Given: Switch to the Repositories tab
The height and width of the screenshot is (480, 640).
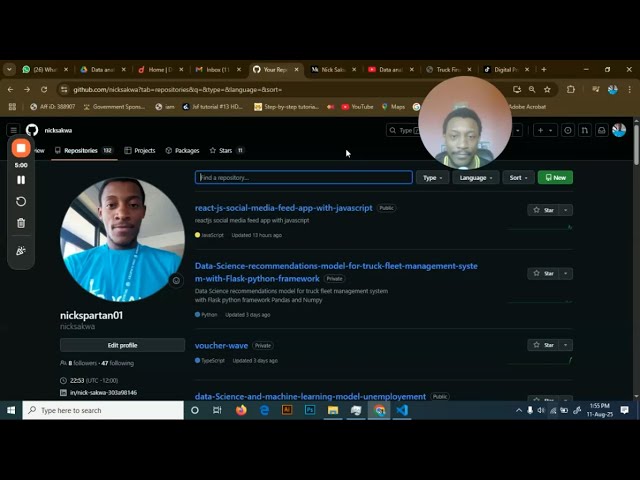Looking at the screenshot, I should click(x=84, y=151).
